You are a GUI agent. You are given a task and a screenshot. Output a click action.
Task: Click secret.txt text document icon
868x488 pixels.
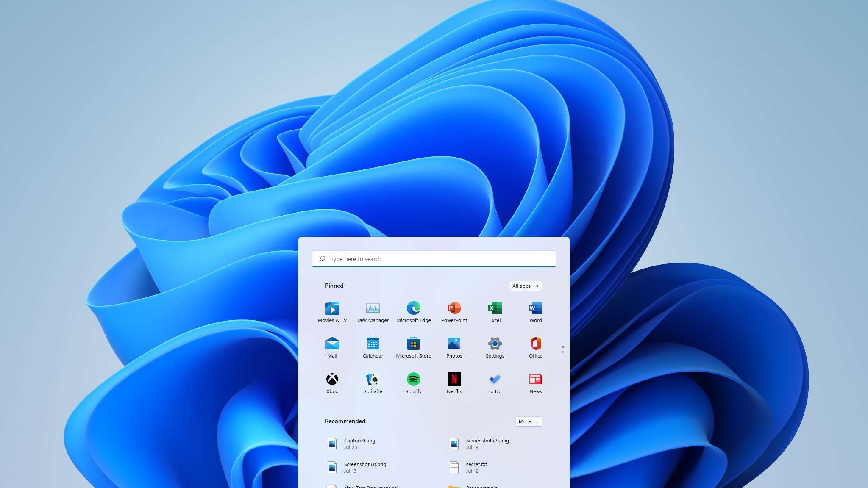pyautogui.click(x=454, y=467)
